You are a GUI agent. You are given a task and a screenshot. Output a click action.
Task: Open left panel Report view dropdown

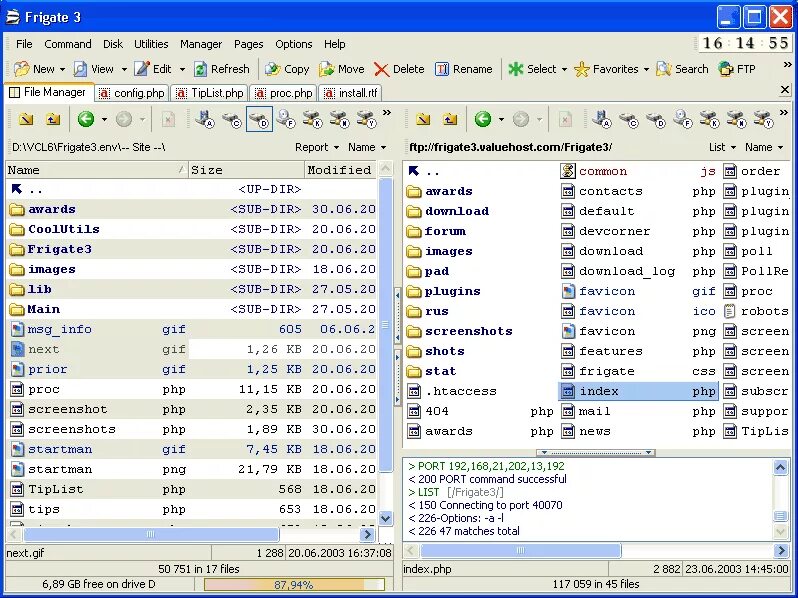coord(317,148)
